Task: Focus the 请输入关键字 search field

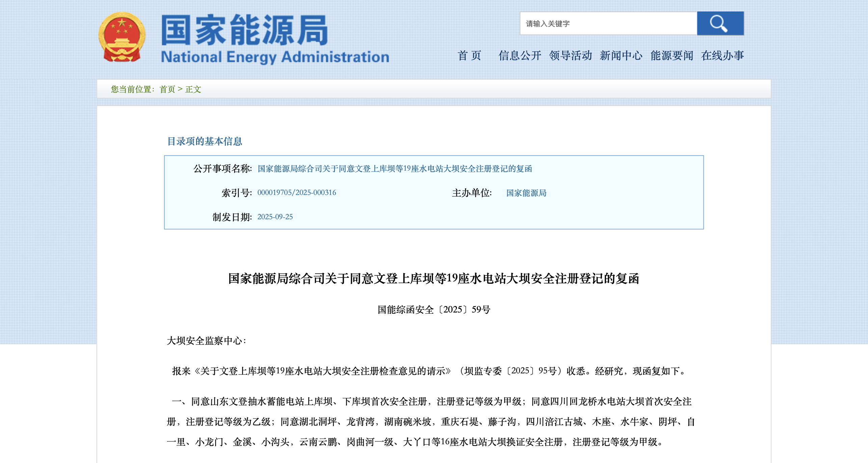Action: tap(608, 23)
